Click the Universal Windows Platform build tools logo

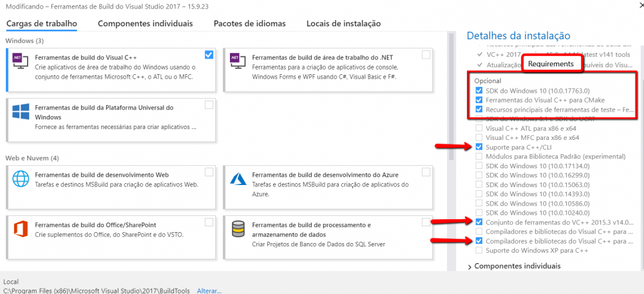[21, 112]
